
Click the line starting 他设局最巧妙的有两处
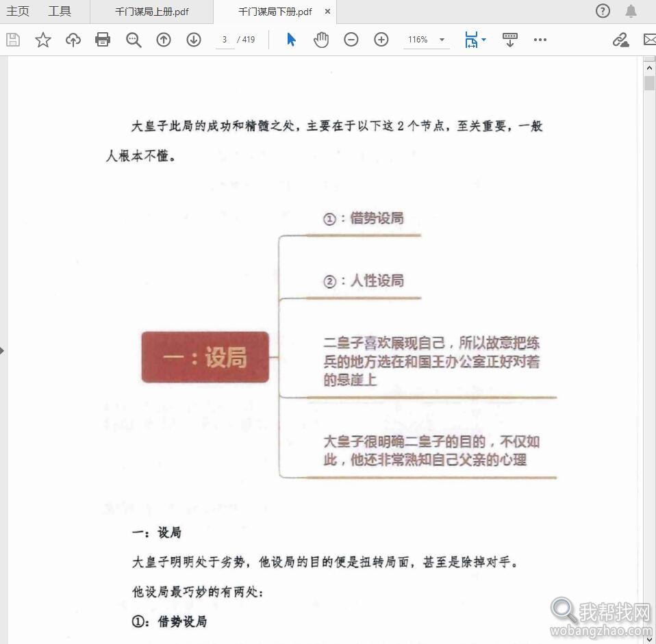click(197, 592)
